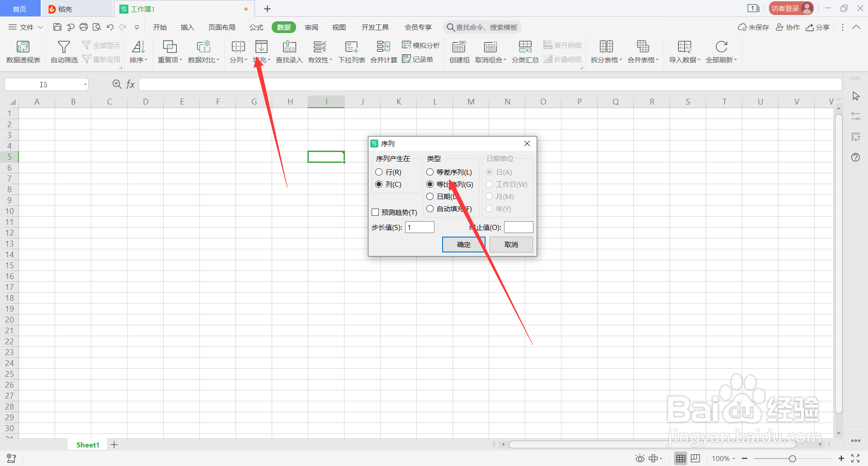Click the Validation (有效性) icon
Image resolution: width=868 pixels, height=466 pixels.
pyautogui.click(x=320, y=52)
